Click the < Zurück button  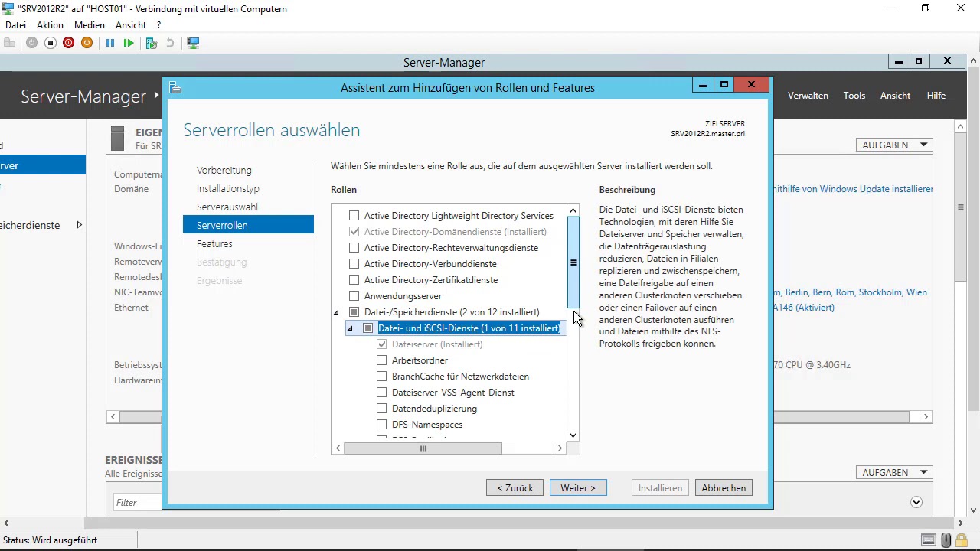(515, 487)
